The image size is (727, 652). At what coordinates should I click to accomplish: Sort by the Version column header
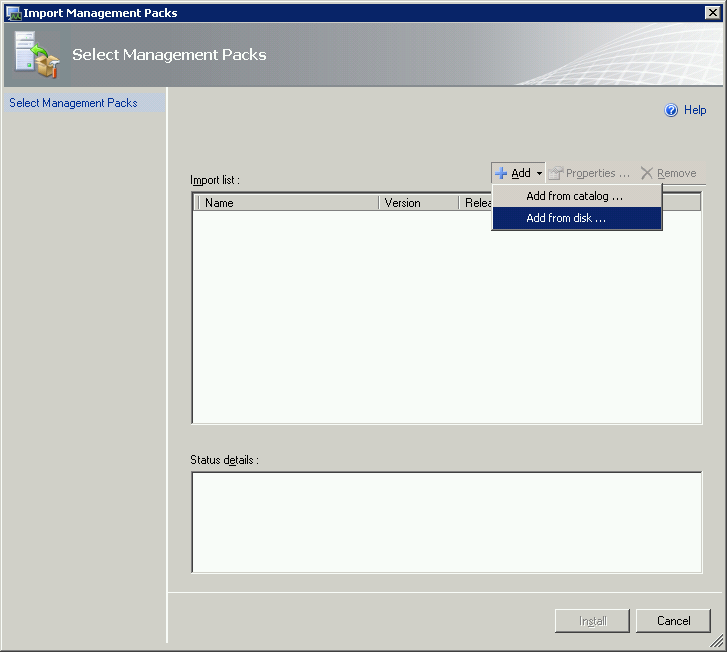coord(418,203)
